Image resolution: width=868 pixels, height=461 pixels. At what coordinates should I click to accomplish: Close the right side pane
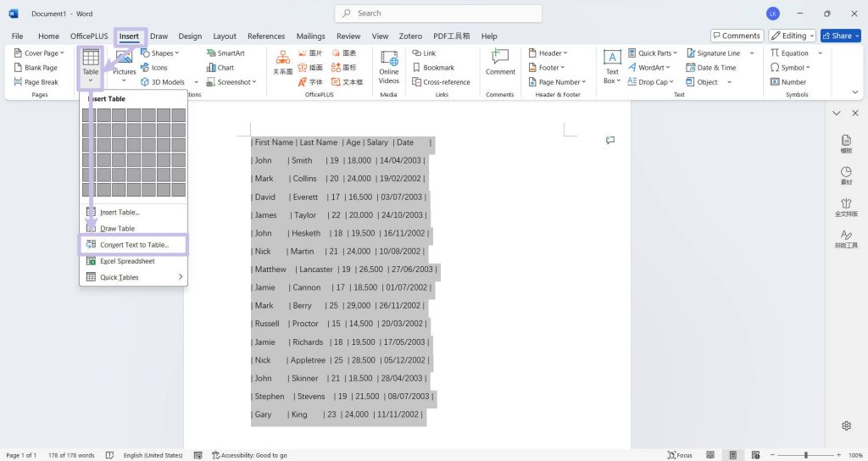(x=855, y=113)
